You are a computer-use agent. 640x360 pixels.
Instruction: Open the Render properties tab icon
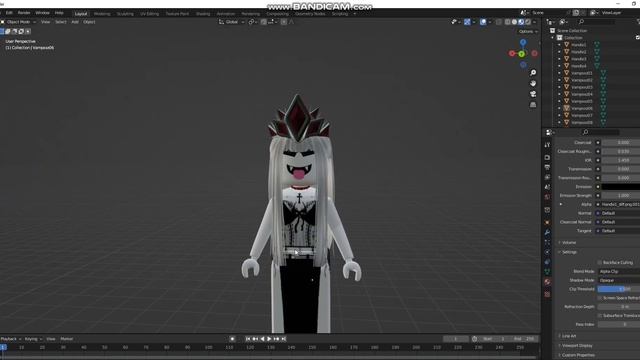(547, 158)
